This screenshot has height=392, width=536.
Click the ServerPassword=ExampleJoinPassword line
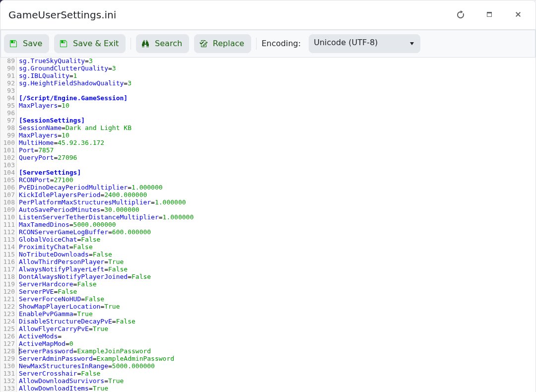85,351
